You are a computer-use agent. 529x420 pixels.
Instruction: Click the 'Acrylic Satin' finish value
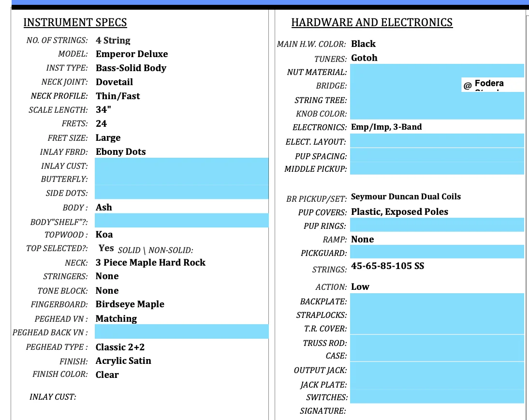pos(123,361)
